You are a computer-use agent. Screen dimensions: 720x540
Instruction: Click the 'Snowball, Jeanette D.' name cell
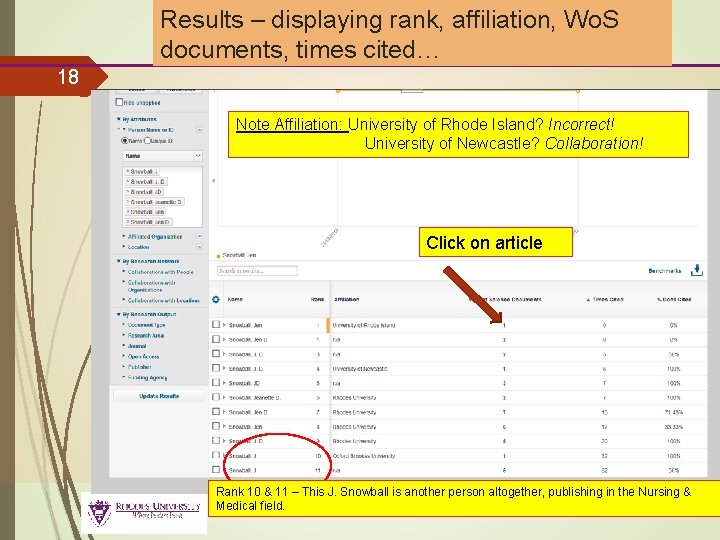click(255, 398)
